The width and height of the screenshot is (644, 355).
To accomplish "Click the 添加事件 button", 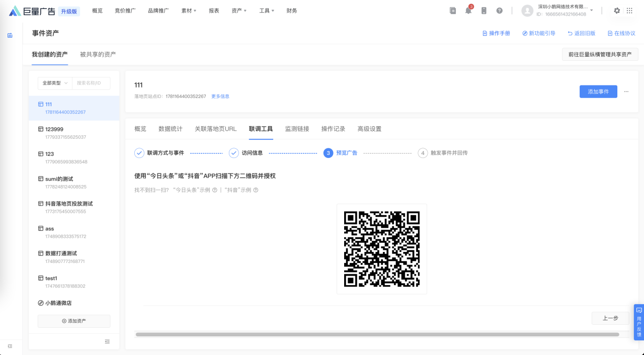I will 598,92.
